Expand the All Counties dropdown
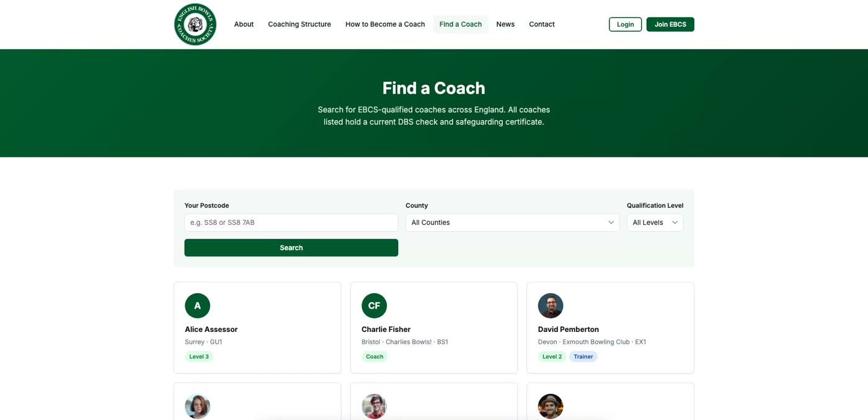Viewport: 868px width, 420px height. [513, 222]
